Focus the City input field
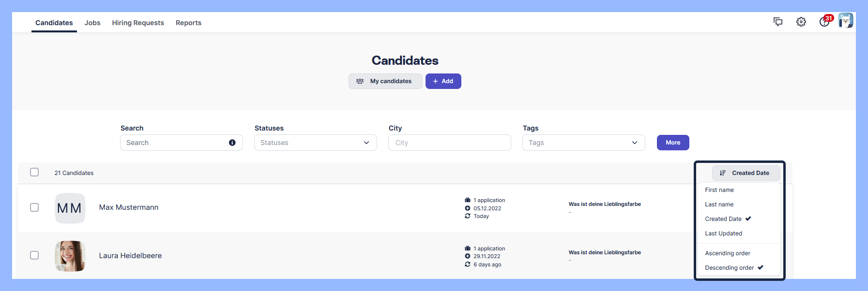 [x=449, y=143]
